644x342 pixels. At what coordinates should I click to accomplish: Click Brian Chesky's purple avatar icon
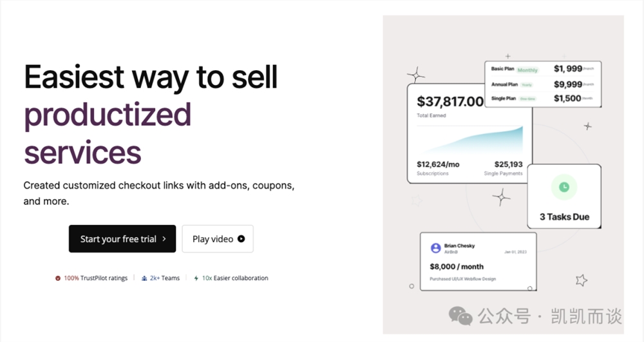pos(436,248)
